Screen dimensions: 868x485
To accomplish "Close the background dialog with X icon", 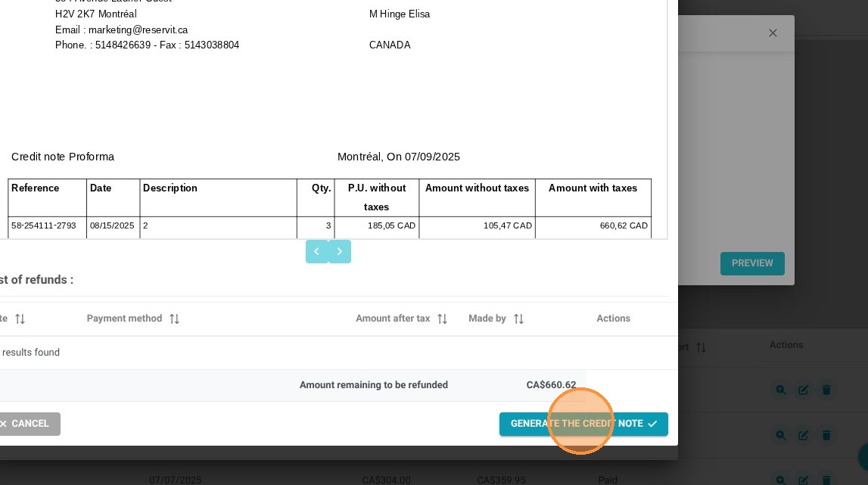I will tap(773, 33).
